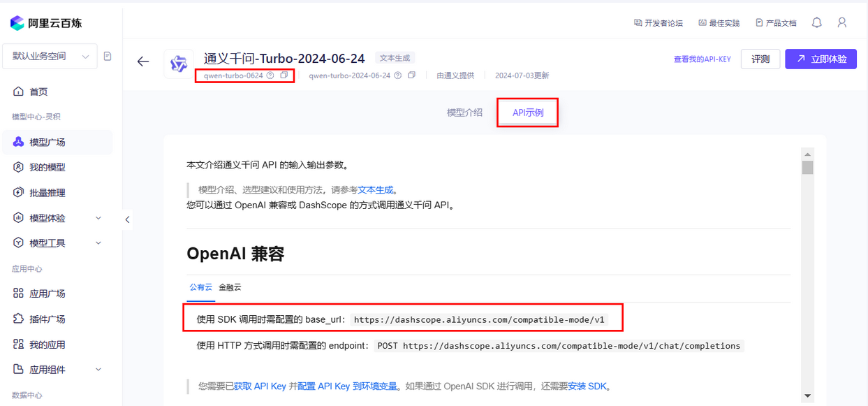Expand the 应用组件 submenu chevron

[x=98, y=370]
